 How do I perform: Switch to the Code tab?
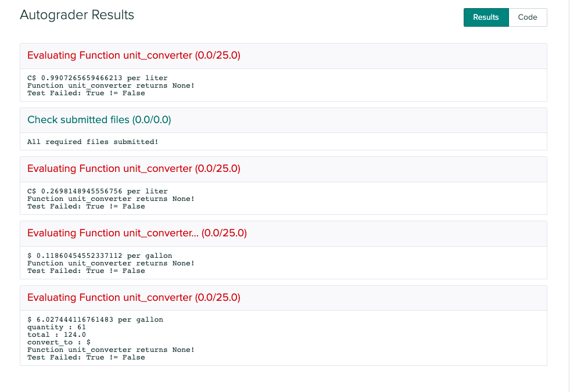pyautogui.click(x=528, y=17)
